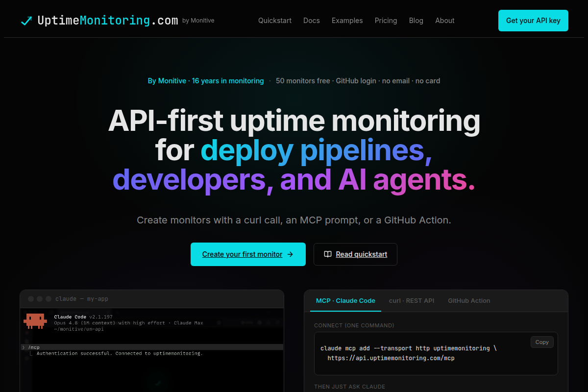Click 'Claude Code v2.1.197' terminal text
The width and height of the screenshot is (588, 392).
point(83,317)
